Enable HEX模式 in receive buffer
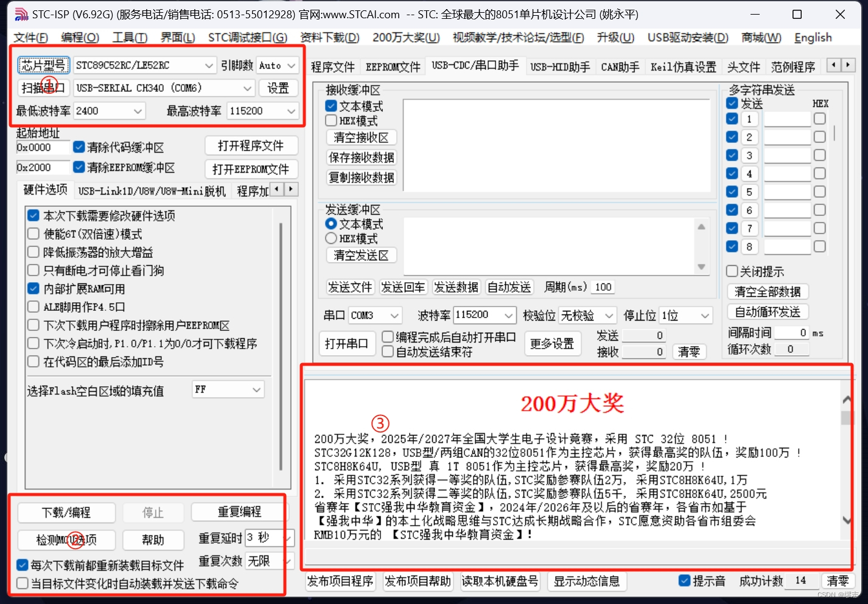The width and height of the screenshot is (868, 604). click(331, 120)
